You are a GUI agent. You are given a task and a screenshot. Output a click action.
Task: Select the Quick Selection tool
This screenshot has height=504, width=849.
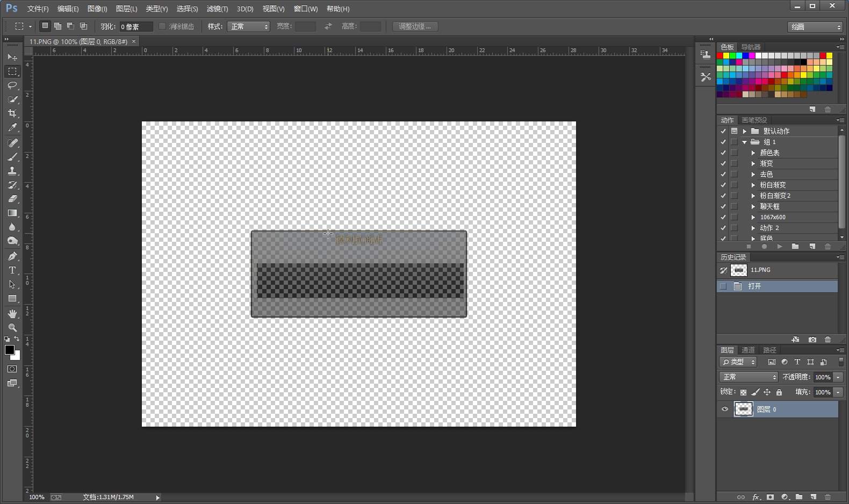coord(12,99)
